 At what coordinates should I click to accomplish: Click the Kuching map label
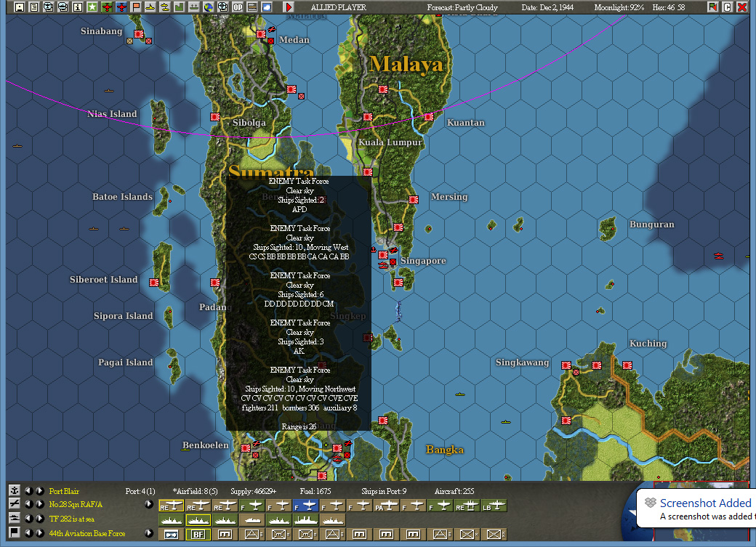pos(648,344)
